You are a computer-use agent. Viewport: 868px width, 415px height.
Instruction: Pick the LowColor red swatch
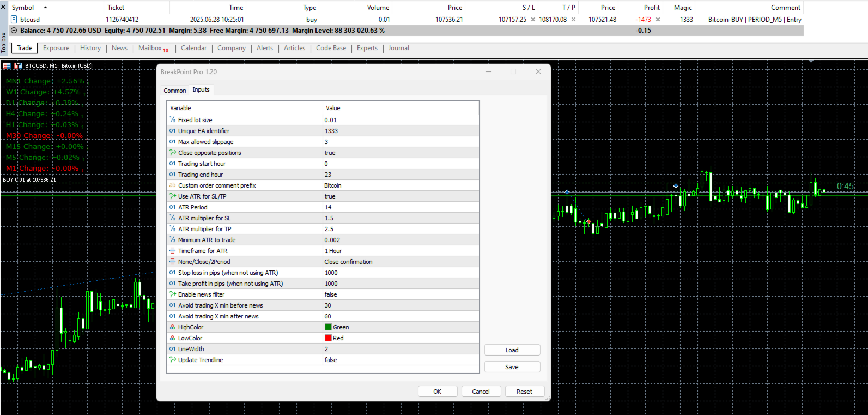328,338
